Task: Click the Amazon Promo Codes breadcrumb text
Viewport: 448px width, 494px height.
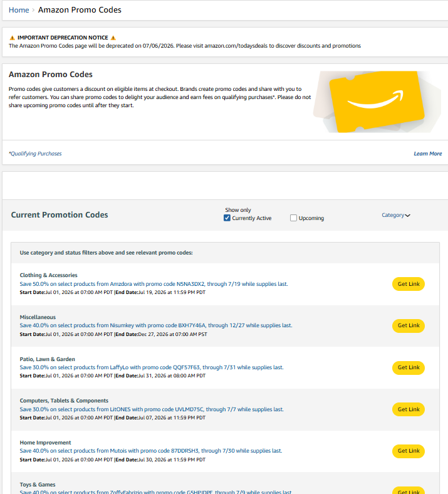Action: (80, 10)
